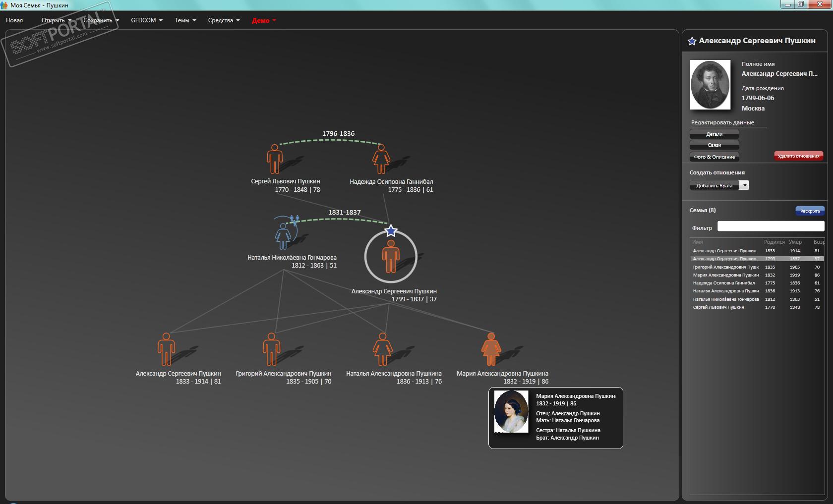The width and height of the screenshot is (833, 504).
Task: Click the Связи button
Action: click(x=714, y=145)
